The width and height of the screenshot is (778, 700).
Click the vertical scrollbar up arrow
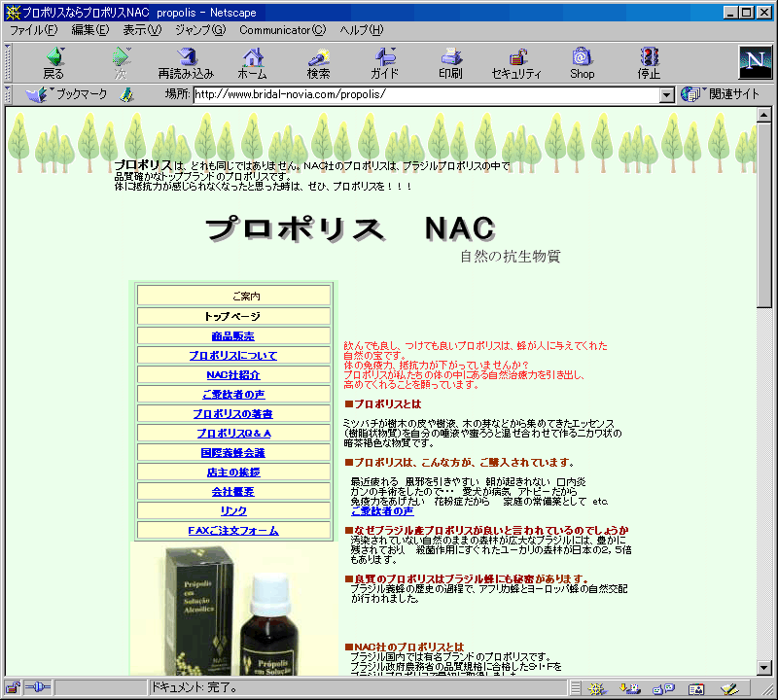(x=763, y=115)
